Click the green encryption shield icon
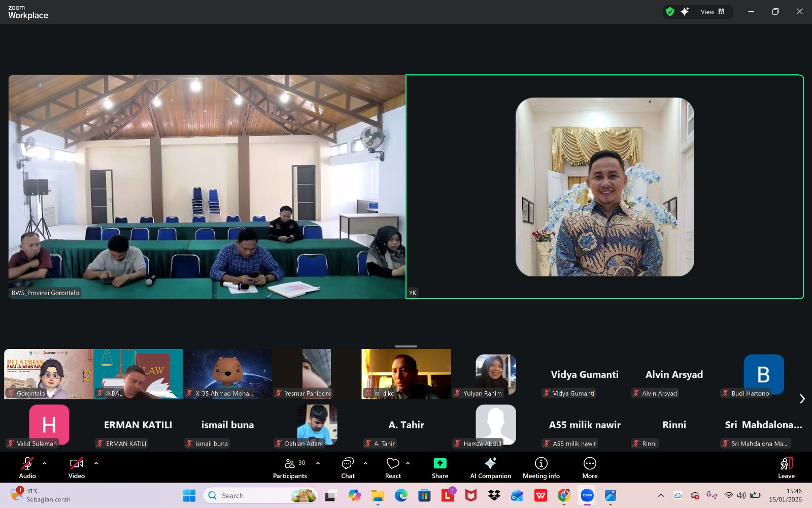 [x=670, y=12]
